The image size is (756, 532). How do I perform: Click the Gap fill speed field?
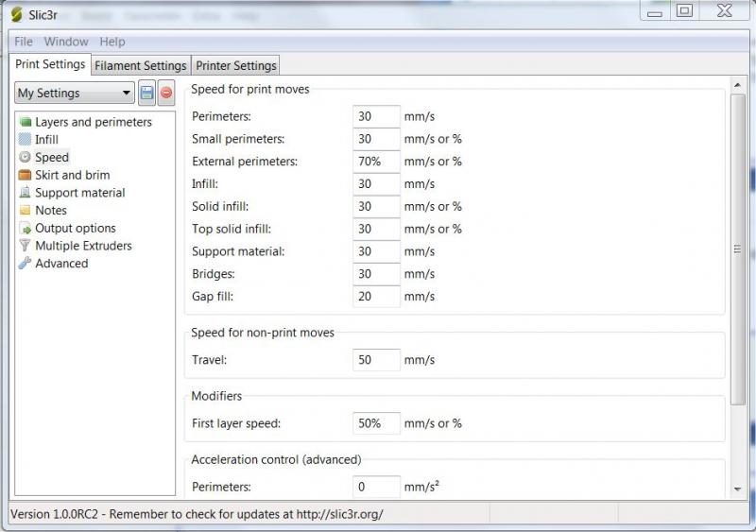coord(376,296)
